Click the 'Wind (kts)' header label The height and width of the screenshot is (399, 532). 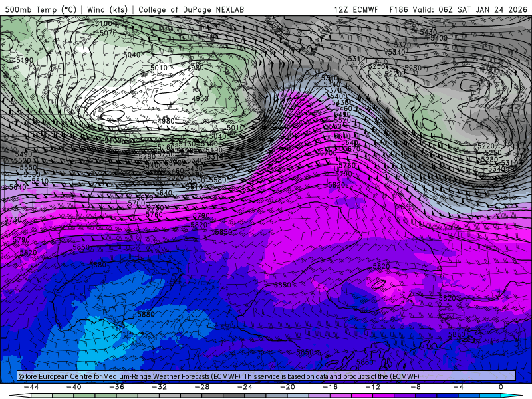click(x=107, y=9)
